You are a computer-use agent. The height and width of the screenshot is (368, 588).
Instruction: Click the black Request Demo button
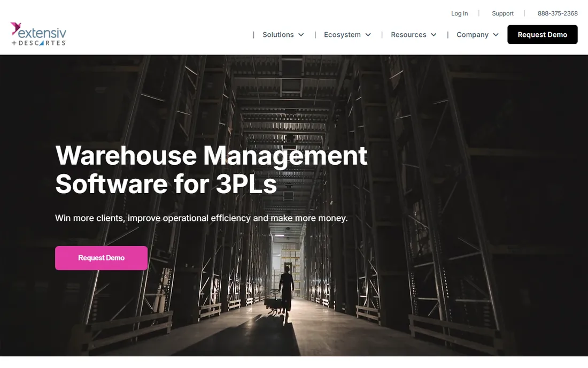point(542,35)
